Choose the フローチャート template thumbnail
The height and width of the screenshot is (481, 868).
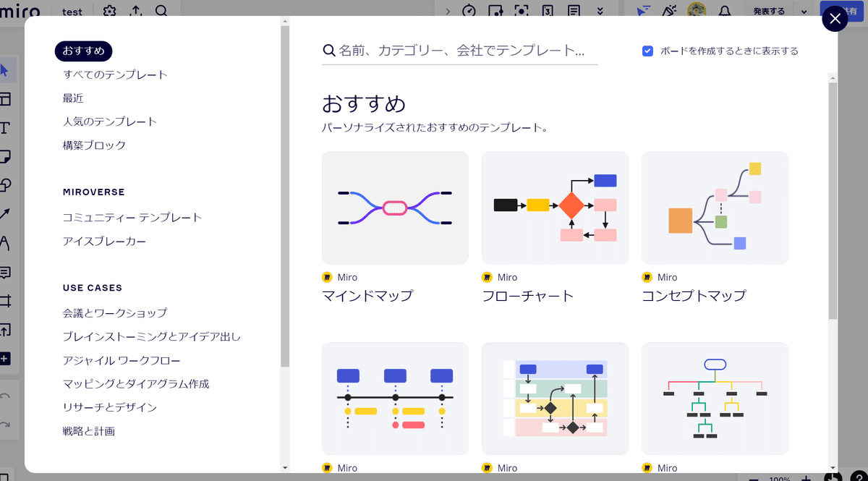(555, 208)
